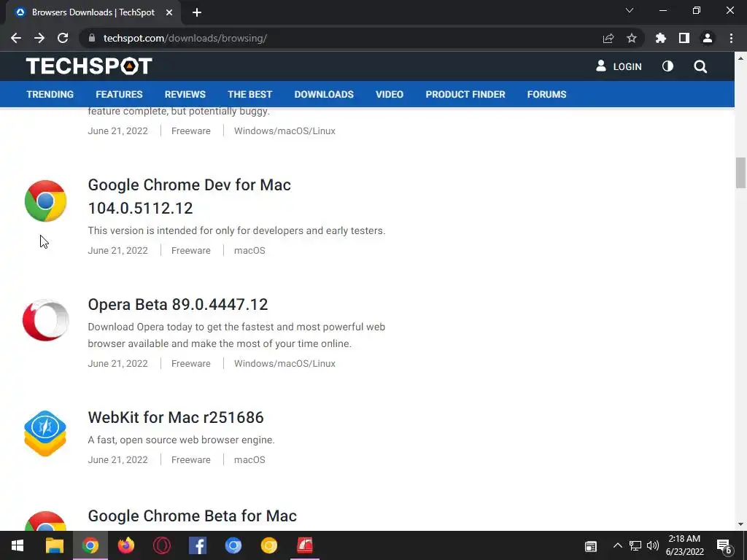747x560 pixels.
Task: Click the address bar URL
Action: tap(185, 38)
